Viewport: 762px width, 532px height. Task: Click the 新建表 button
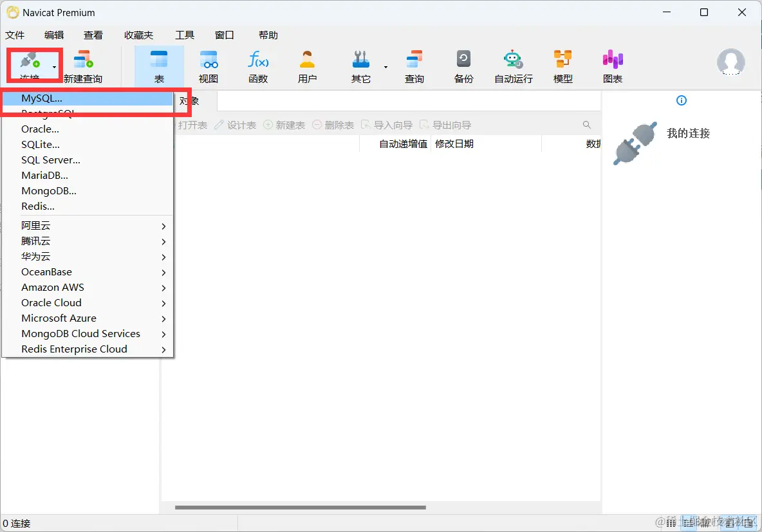pos(284,125)
